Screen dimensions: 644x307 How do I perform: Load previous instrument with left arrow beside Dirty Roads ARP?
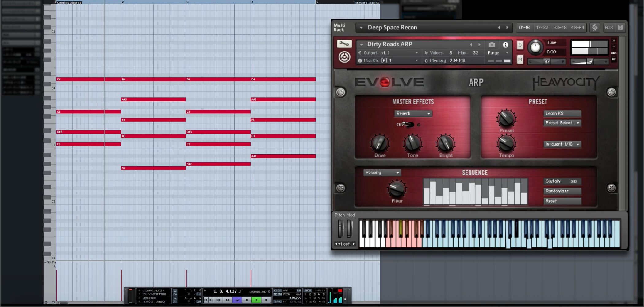pyautogui.click(x=471, y=45)
